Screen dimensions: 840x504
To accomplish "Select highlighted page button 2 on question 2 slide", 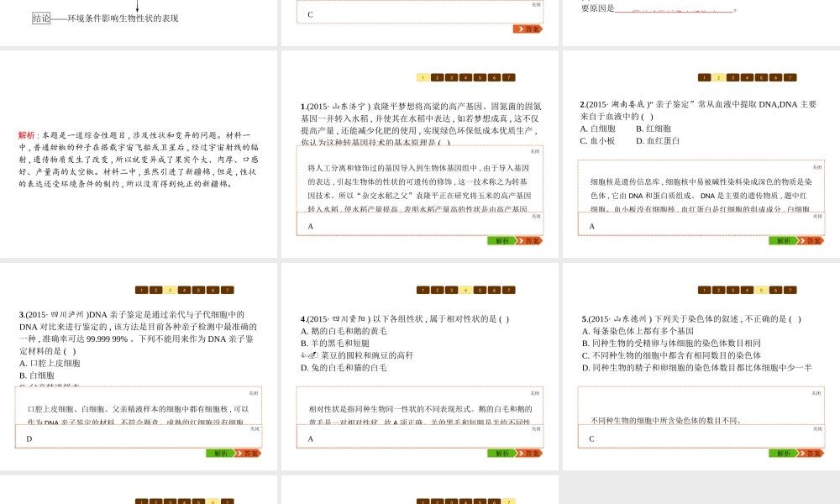I will tap(718, 77).
